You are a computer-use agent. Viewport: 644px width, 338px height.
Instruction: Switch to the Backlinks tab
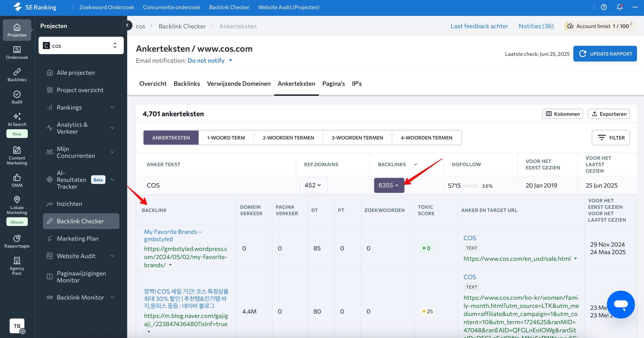pos(187,84)
